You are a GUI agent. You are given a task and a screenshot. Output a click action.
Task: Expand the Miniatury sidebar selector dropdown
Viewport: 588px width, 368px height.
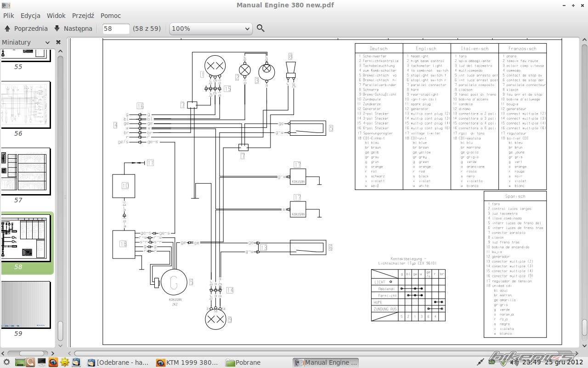pyautogui.click(x=47, y=42)
